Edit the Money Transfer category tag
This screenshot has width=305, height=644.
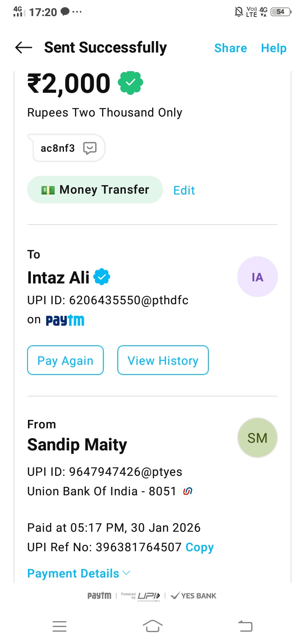(x=184, y=190)
